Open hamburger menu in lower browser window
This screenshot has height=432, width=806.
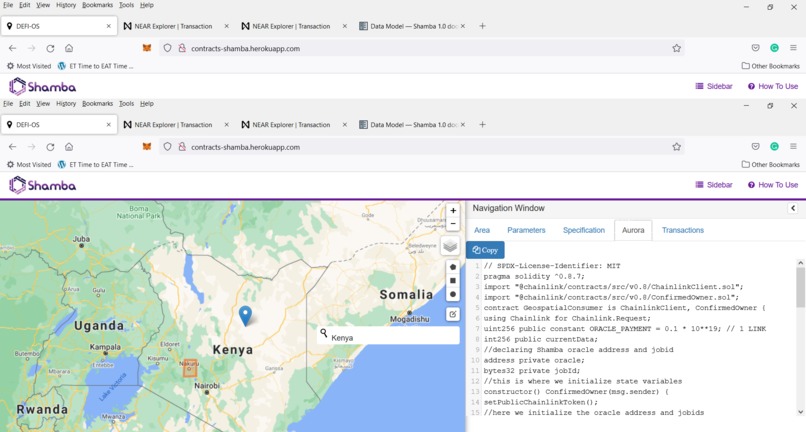(x=793, y=147)
